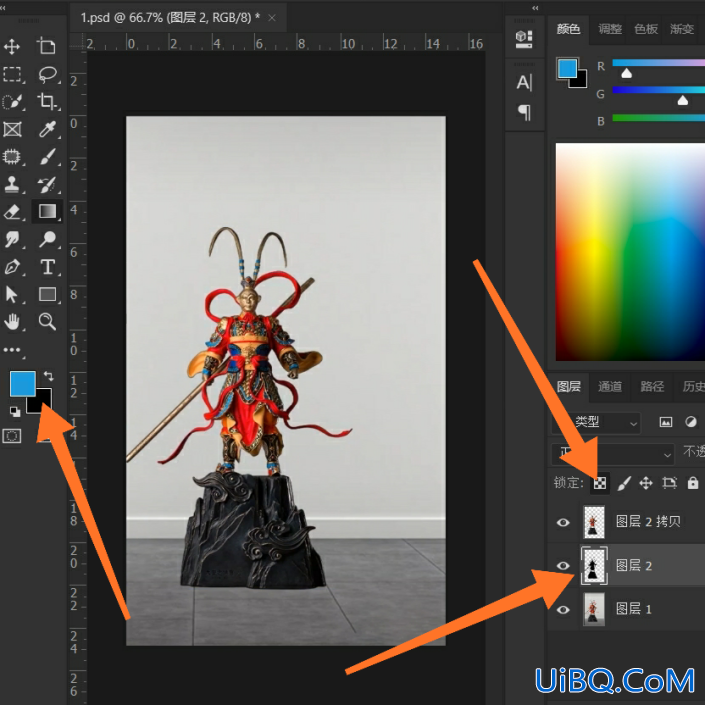Select the Clone Stamp tool
This screenshot has height=705, width=705.
[12, 184]
